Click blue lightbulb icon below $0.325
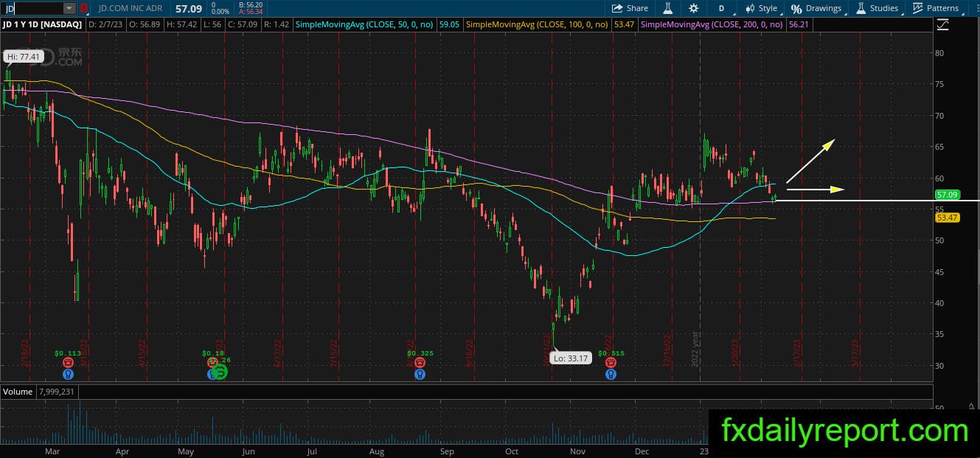 [x=419, y=374]
